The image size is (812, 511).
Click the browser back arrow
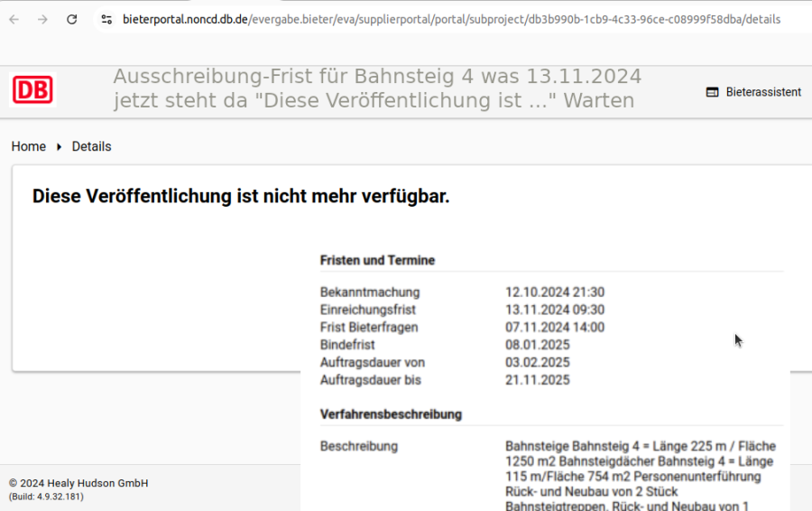tap(14, 19)
